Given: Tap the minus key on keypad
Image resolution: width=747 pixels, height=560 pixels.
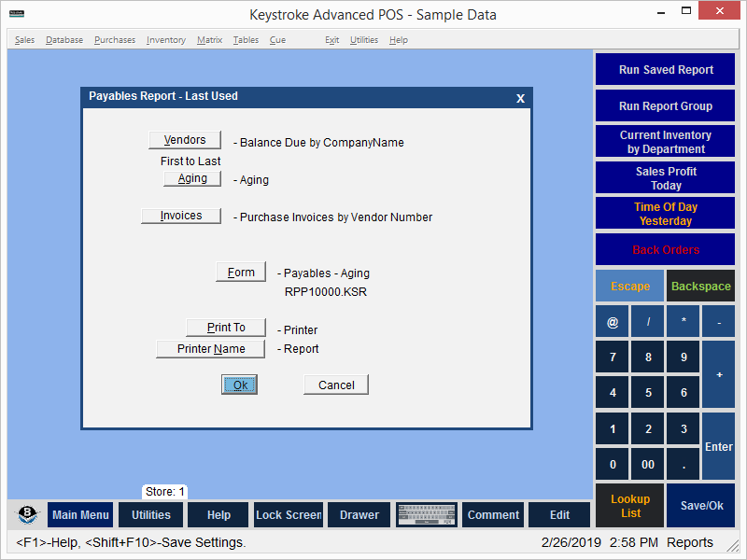Looking at the screenshot, I should [719, 322].
